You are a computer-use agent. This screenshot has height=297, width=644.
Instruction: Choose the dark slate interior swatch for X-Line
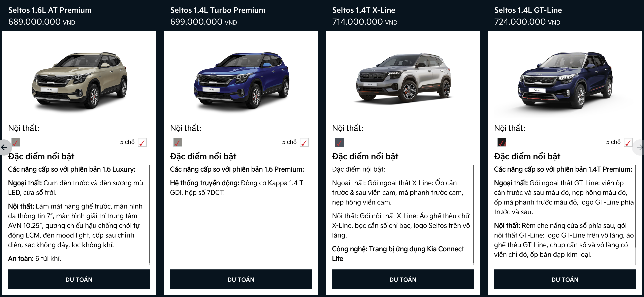pos(340,142)
